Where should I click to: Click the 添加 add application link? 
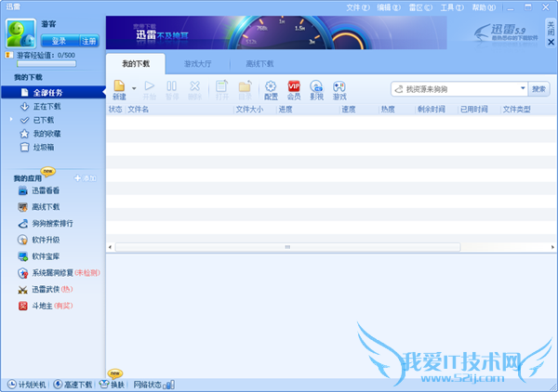tap(86, 178)
